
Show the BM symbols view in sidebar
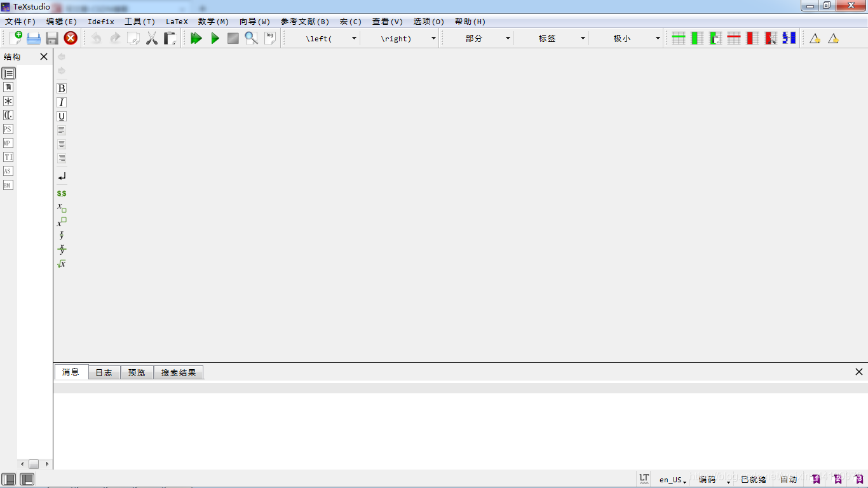pos(8,185)
